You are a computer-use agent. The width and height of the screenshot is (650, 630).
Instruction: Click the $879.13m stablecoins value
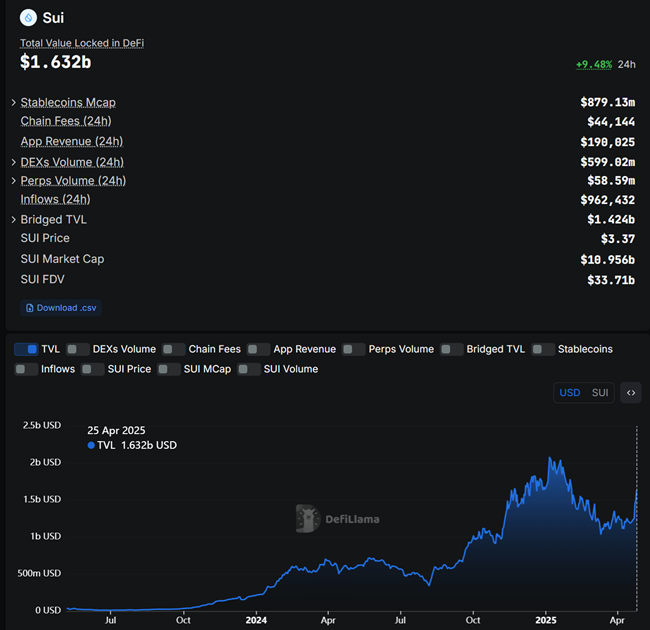click(607, 102)
